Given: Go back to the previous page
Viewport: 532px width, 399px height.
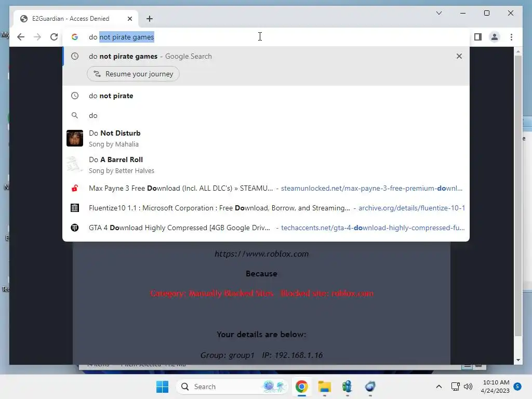Looking at the screenshot, I should pos(21,37).
